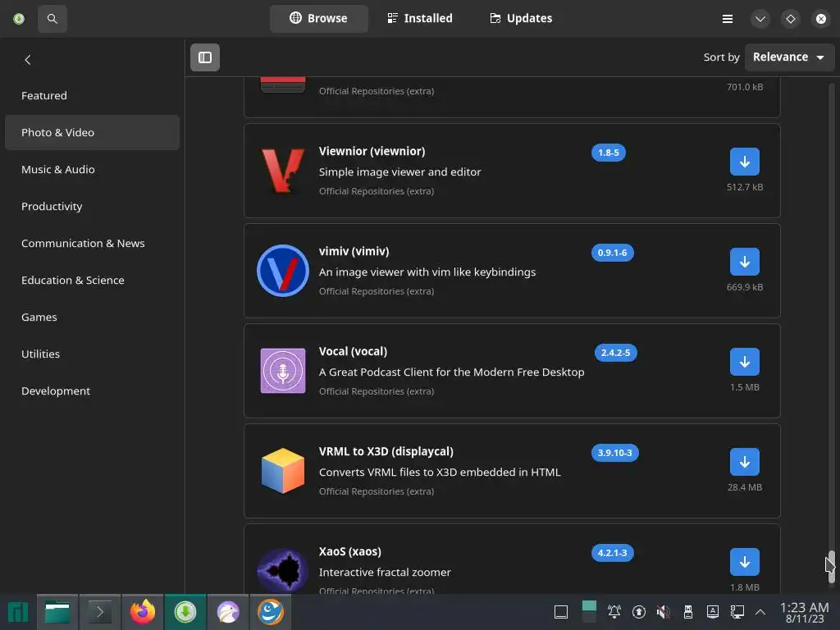The image size is (840, 630).
Task: Select Productivity category
Action: [x=92, y=206]
